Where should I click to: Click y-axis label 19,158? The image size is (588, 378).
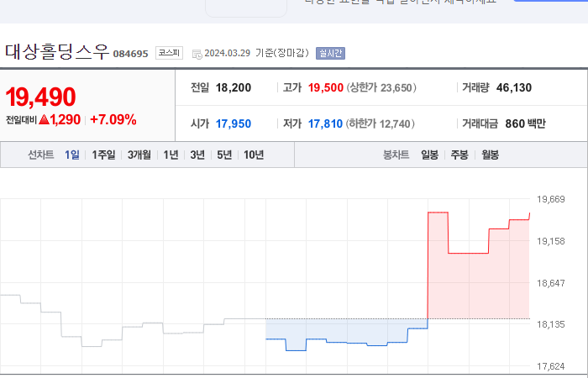click(551, 241)
